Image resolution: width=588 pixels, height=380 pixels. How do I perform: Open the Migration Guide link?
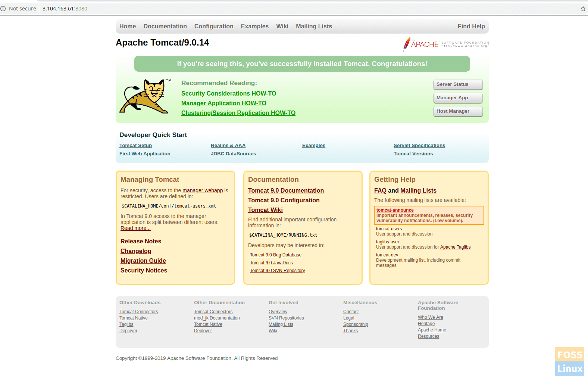pos(143,261)
